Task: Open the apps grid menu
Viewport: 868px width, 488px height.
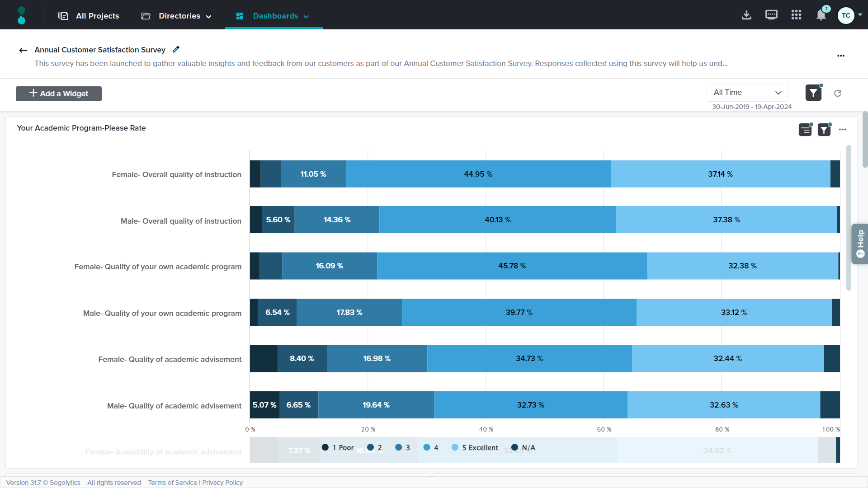Action: point(796,15)
